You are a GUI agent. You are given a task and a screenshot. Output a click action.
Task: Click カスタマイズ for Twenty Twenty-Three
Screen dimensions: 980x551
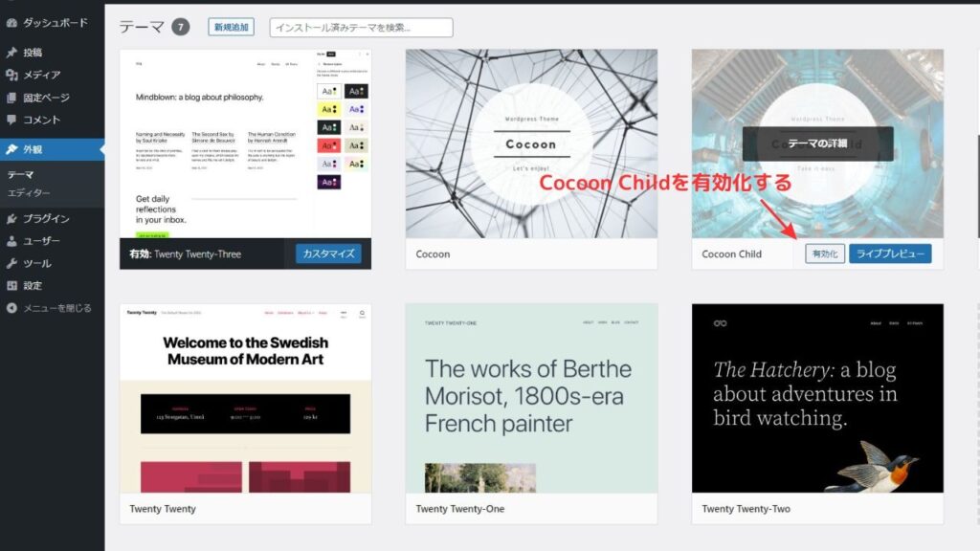[328, 253]
